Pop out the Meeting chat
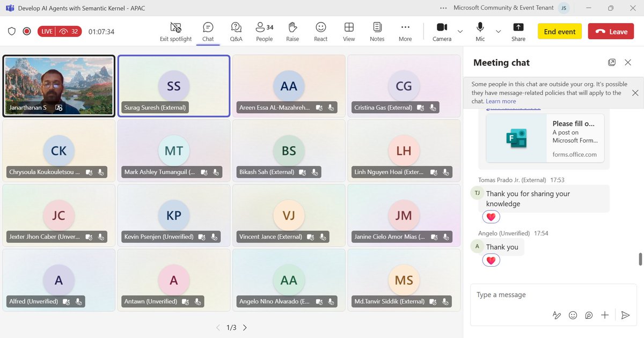The height and width of the screenshot is (338, 644). click(x=612, y=62)
